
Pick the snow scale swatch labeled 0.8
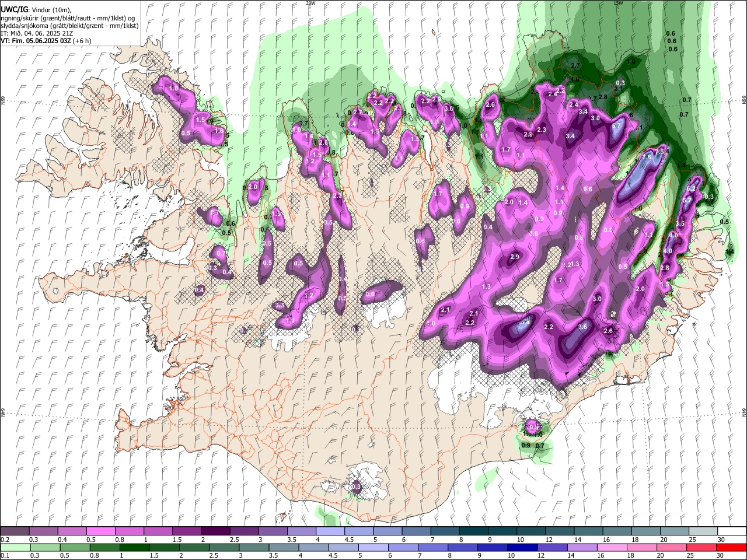tap(129, 531)
